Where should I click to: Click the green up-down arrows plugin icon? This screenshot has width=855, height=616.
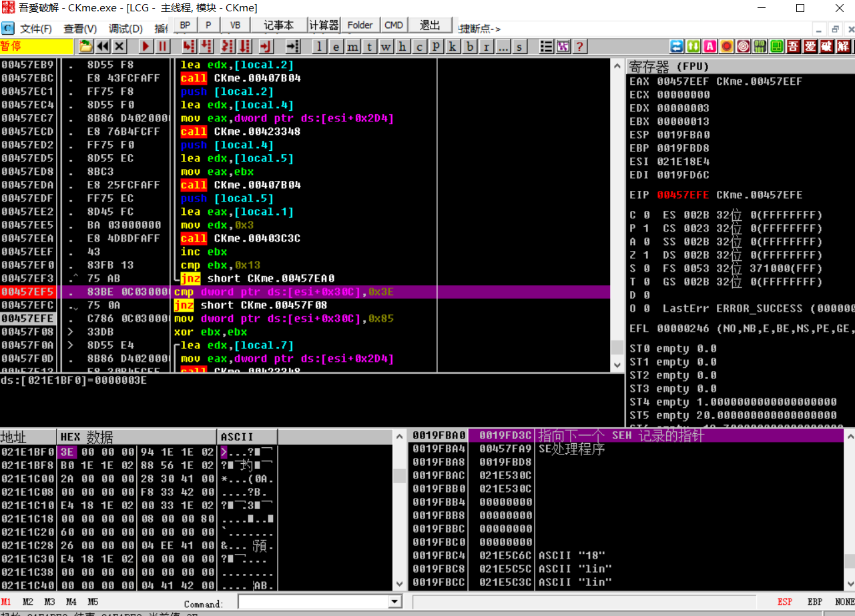[693, 46]
